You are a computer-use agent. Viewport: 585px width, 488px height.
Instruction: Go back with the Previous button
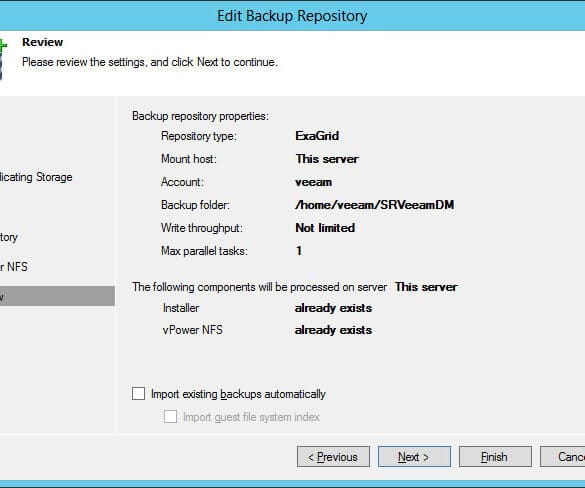[x=333, y=457]
